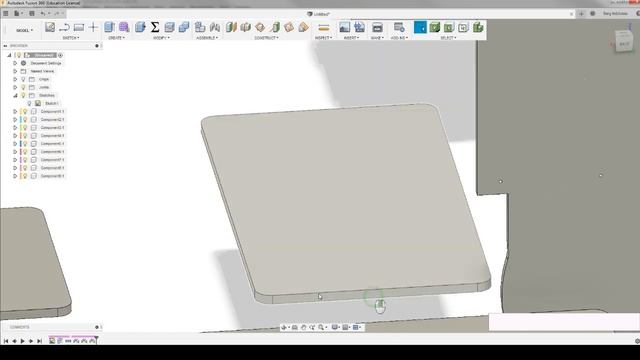Screen dimensions: 640x360
Task: Open the SKETCH menu
Action: point(71,38)
